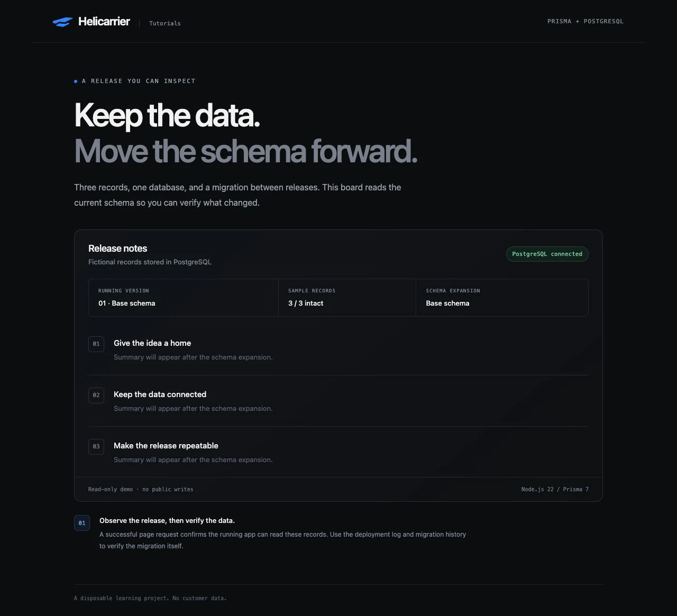
Task: Click Observe the release step heading
Action: [167, 520]
